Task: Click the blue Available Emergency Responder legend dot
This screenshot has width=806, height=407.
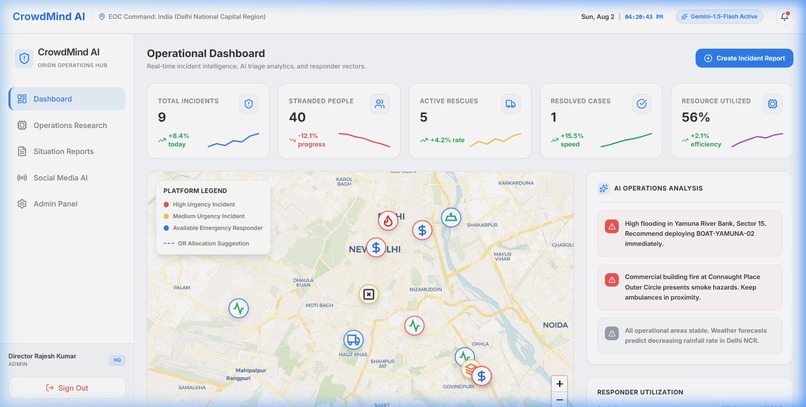Action: tap(166, 228)
